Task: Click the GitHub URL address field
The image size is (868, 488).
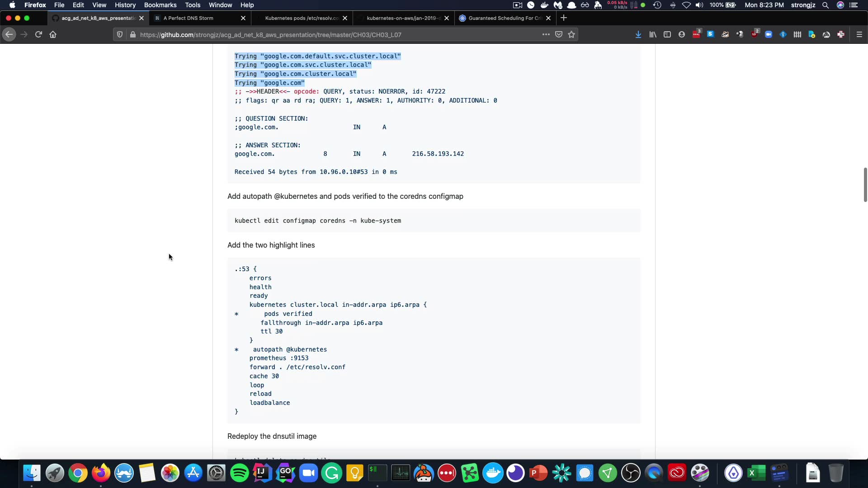Action: coord(316,34)
